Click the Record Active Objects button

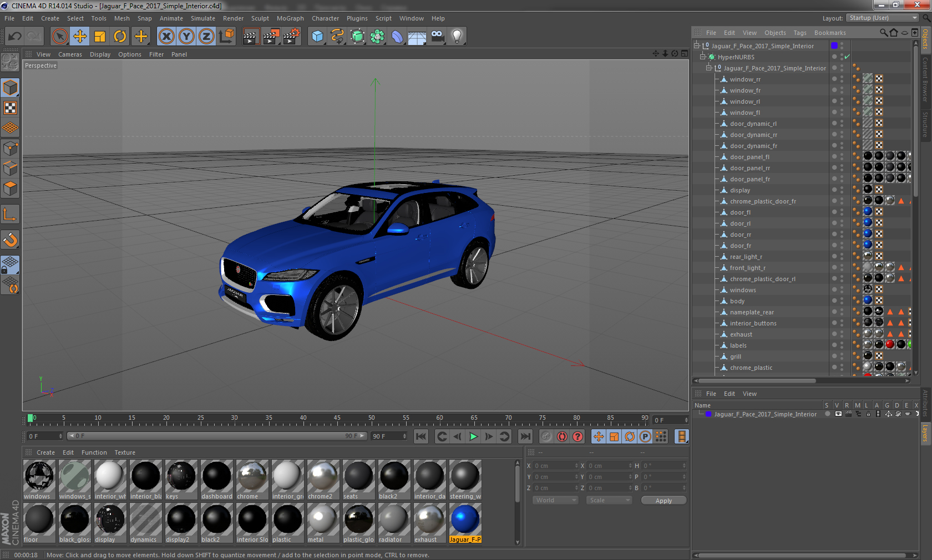[546, 436]
